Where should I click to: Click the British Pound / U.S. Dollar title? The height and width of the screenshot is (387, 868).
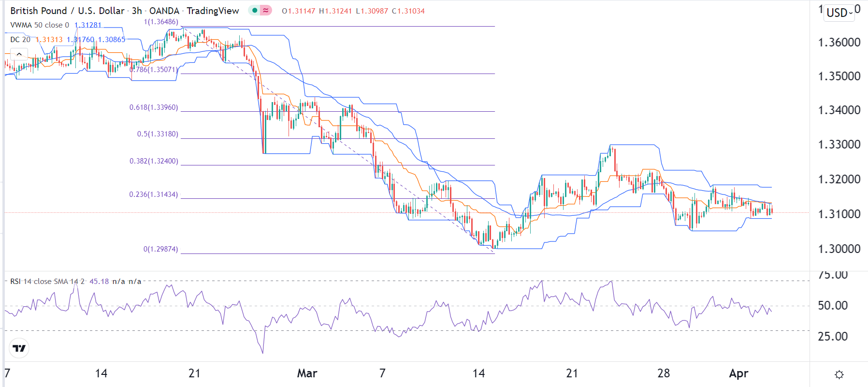[67, 11]
